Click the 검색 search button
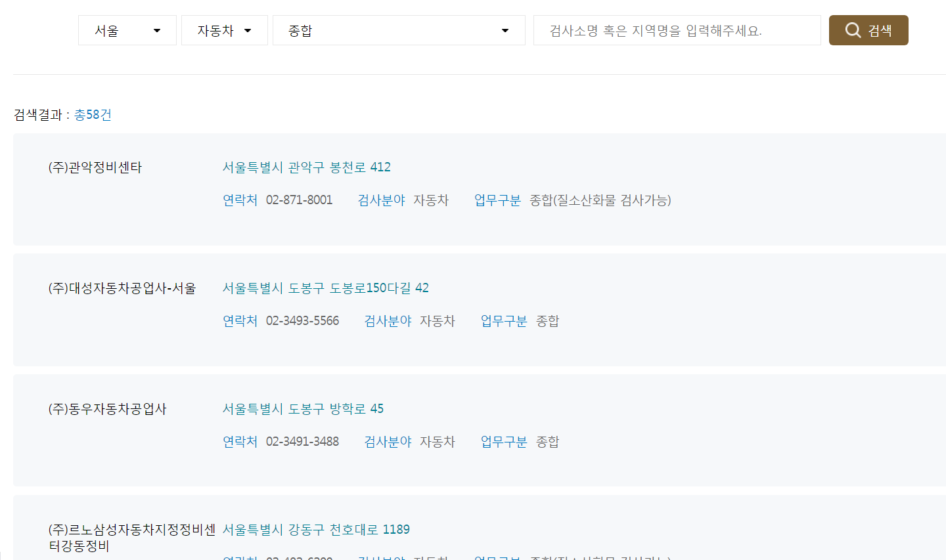This screenshot has width=946, height=560. click(868, 30)
